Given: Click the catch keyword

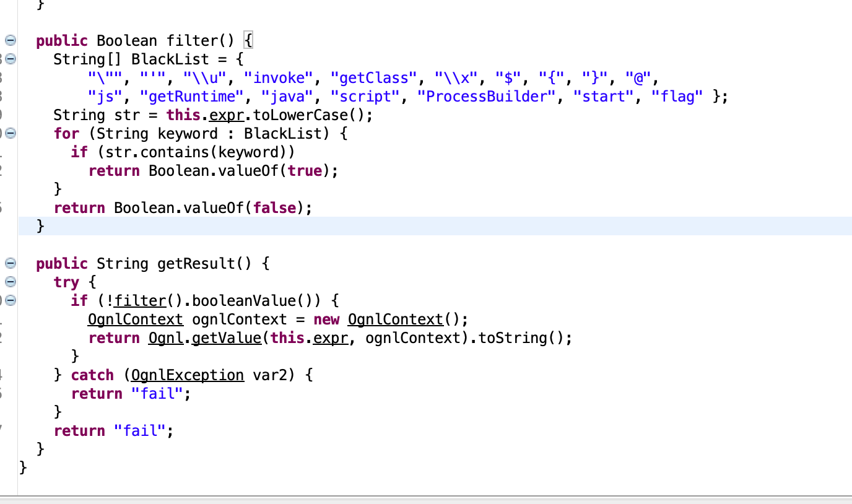Looking at the screenshot, I should click(92, 375).
